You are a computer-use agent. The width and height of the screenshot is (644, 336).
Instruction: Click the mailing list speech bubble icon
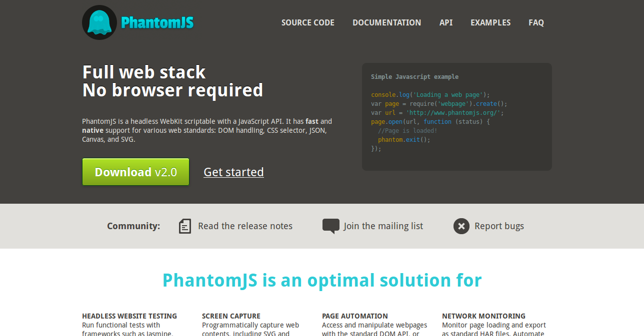point(331,226)
